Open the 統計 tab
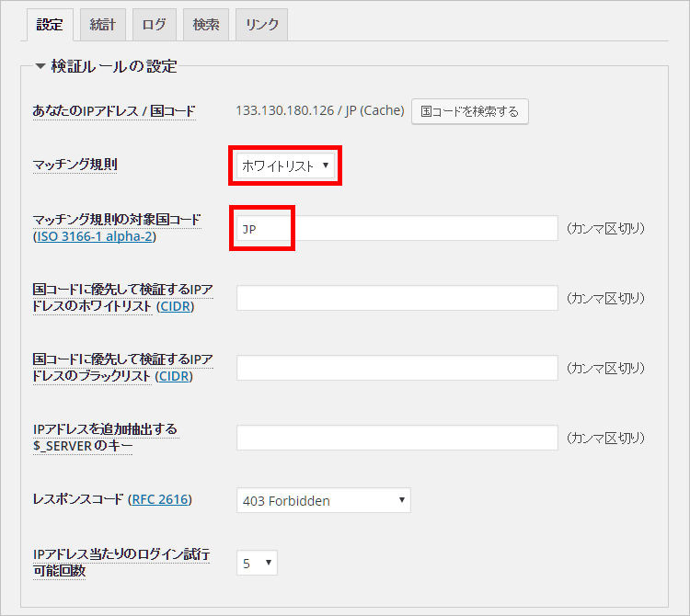The image size is (690, 616). [102, 25]
